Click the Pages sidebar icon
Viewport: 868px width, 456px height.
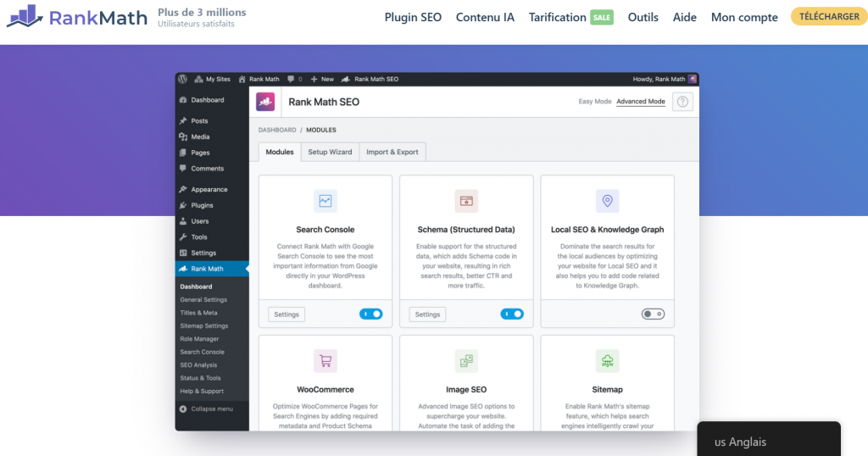(183, 153)
